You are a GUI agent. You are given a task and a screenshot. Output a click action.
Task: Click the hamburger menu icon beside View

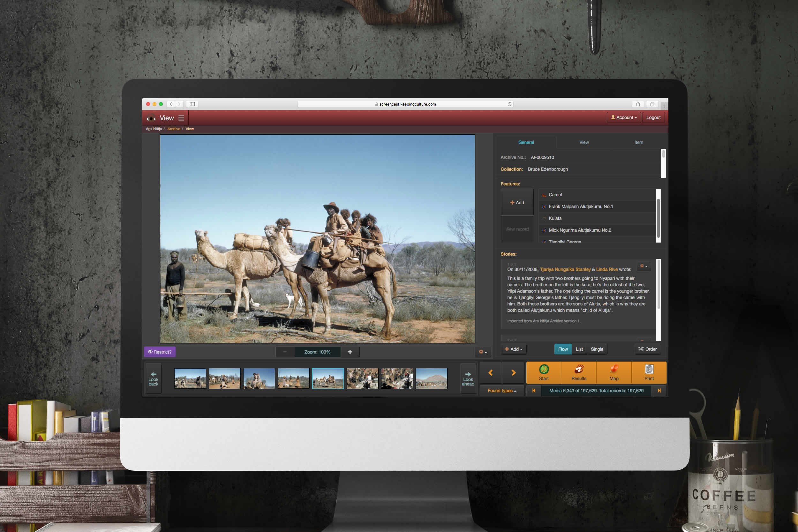tap(181, 118)
